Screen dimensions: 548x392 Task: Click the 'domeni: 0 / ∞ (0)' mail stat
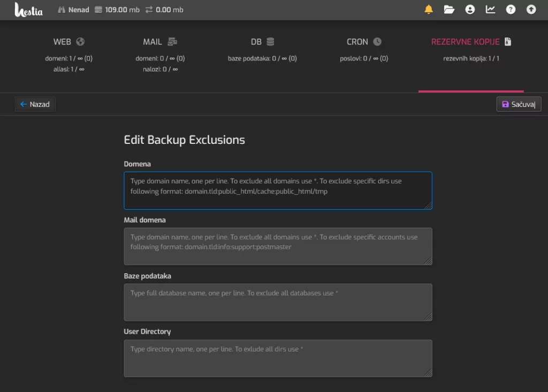click(x=160, y=58)
